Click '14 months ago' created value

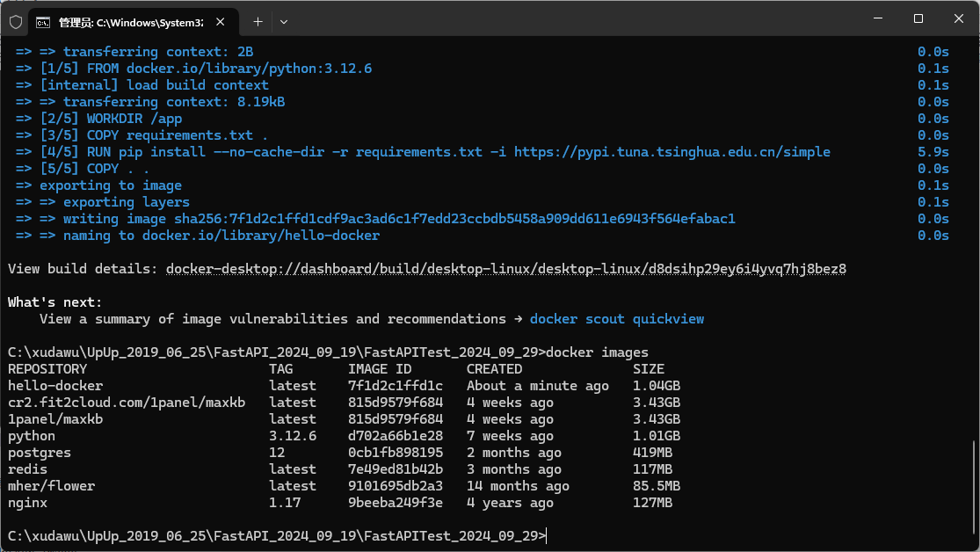click(518, 486)
